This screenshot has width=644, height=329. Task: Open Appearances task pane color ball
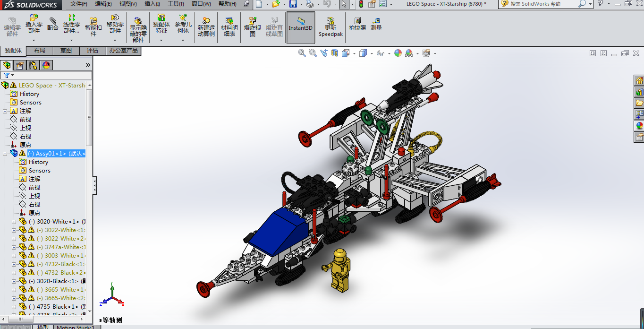pos(639,126)
